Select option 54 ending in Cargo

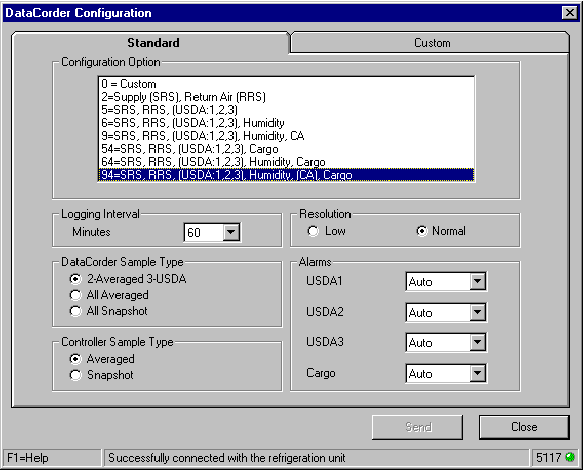[x=286, y=149]
